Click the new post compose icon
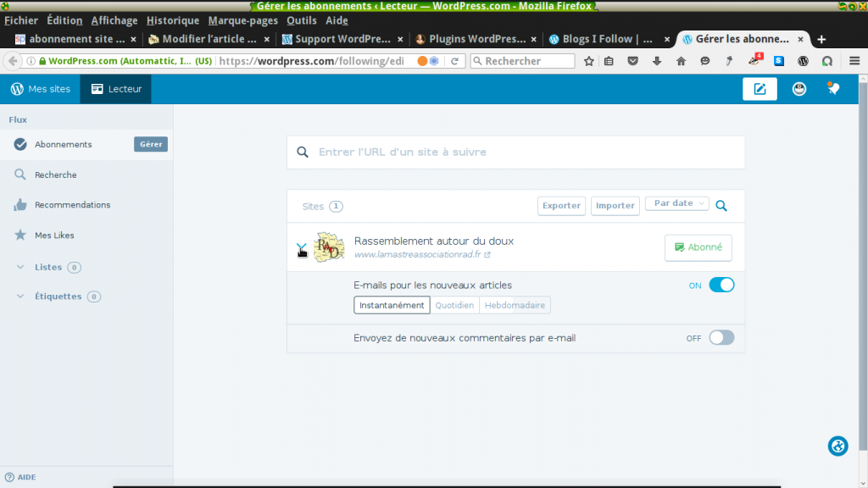868x488 pixels. pos(759,89)
